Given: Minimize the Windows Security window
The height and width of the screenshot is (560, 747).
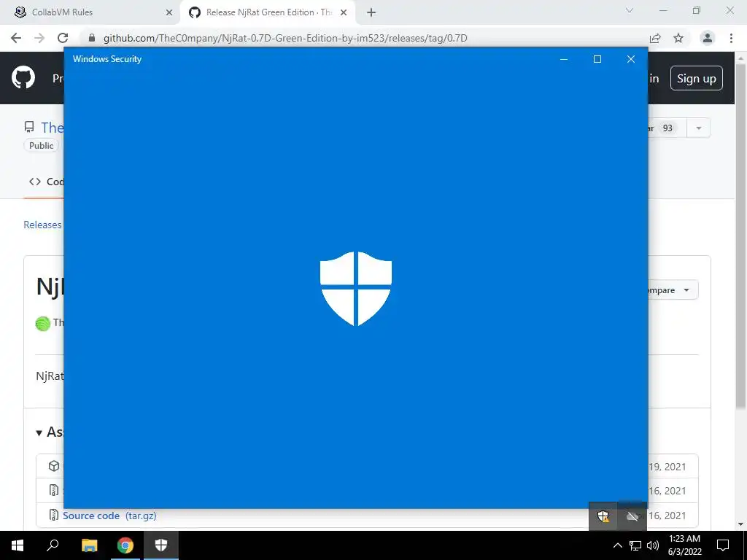Looking at the screenshot, I should pos(564,59).
